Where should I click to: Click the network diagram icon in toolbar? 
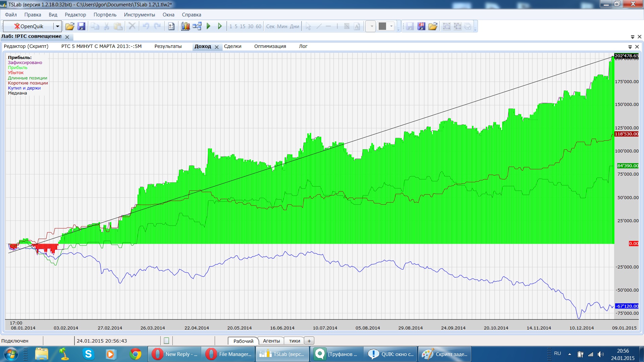[x=197, y=26]
